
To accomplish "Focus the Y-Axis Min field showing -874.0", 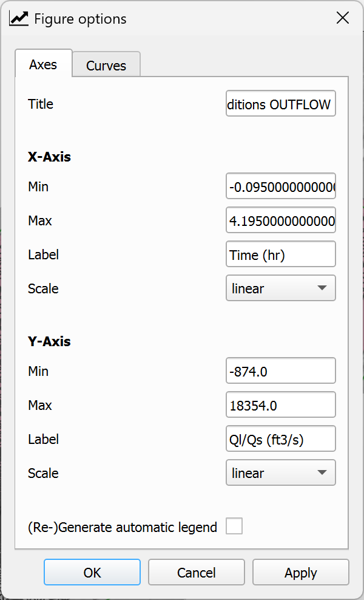I will [x=280, y=371].
